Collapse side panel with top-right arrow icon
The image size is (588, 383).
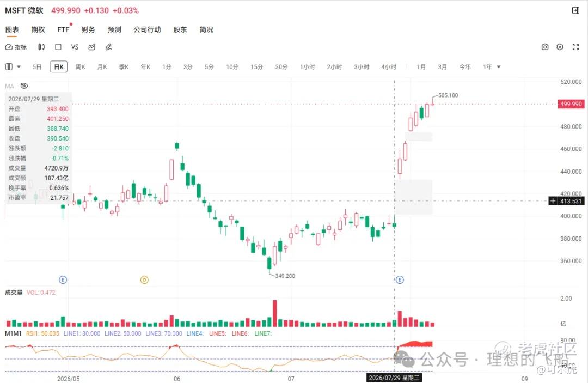click(x=575, y=10)
